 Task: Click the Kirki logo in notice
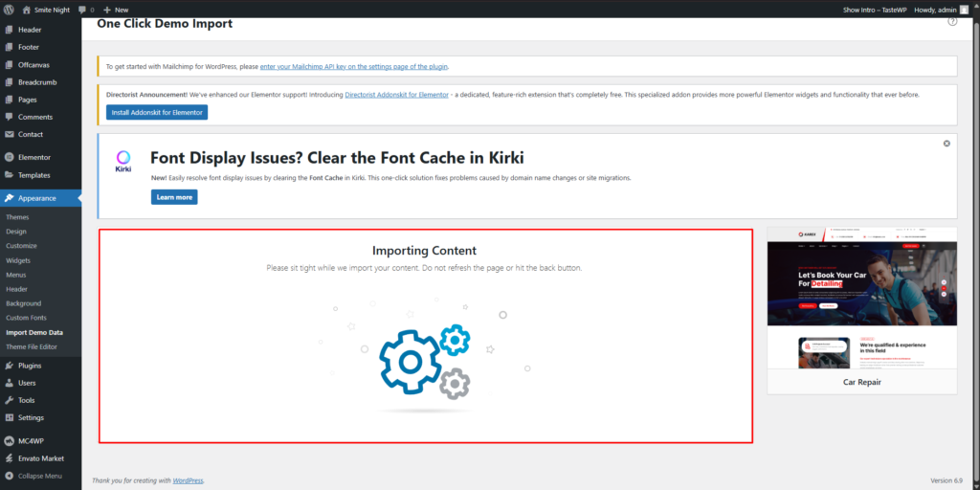pyautogui.click(x=123, y=160)
